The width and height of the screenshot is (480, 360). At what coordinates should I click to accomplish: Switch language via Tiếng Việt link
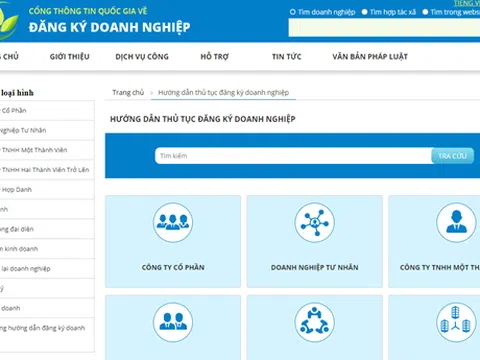pos(467,3)
